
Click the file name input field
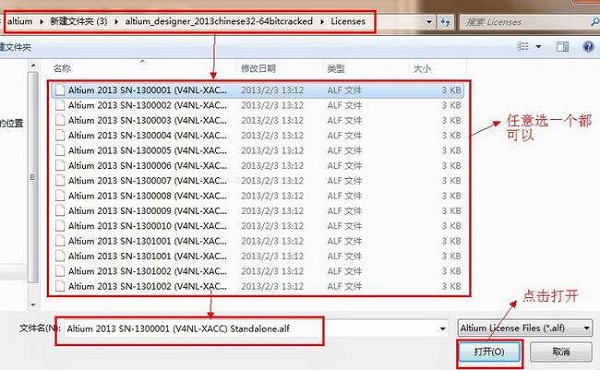point(252,329)
